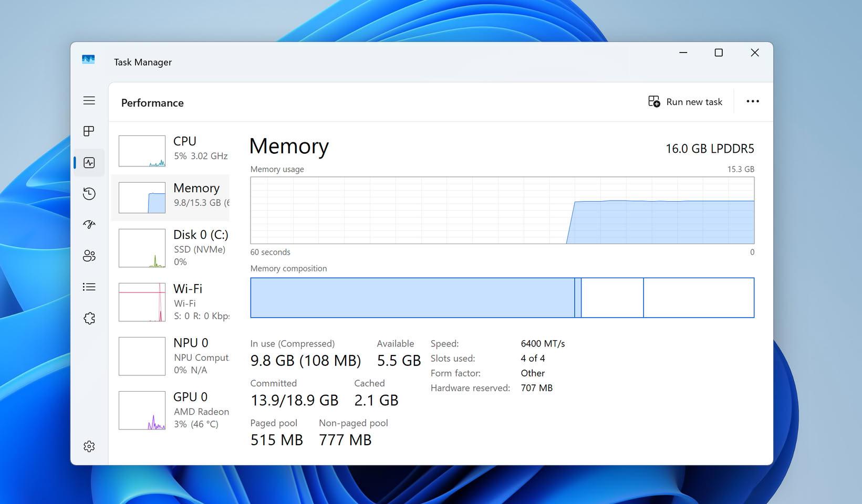Maximize the Task Manager window
Image resolution: width=862 pixels, height=504 pixels.
coord(719,52)
